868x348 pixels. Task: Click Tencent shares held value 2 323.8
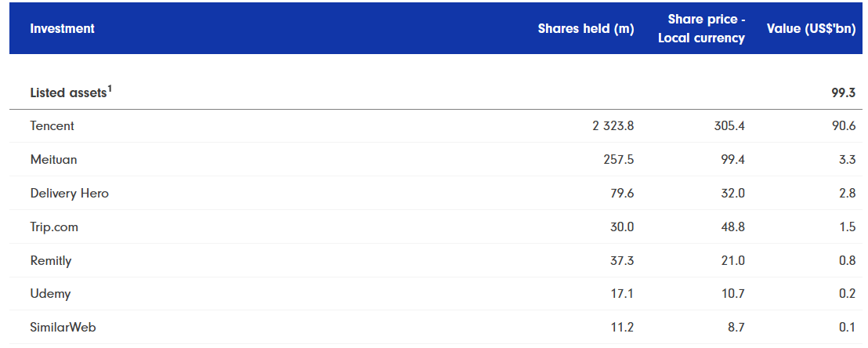click(x=613, y=125)
